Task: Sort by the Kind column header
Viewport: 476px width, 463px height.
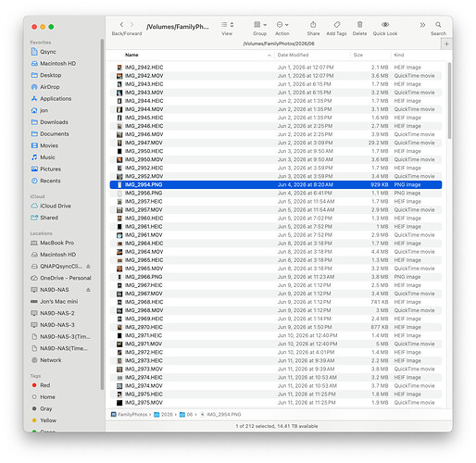Action: coord(399,55)
